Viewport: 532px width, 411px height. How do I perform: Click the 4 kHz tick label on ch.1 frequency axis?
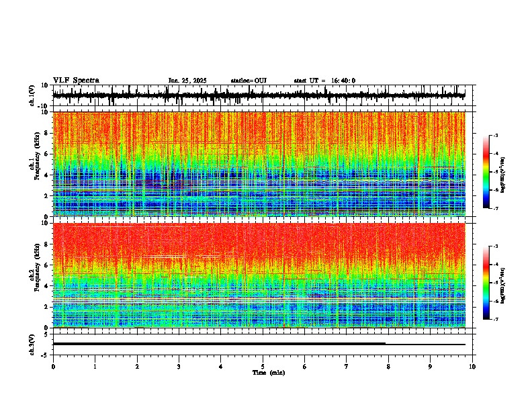46,175
